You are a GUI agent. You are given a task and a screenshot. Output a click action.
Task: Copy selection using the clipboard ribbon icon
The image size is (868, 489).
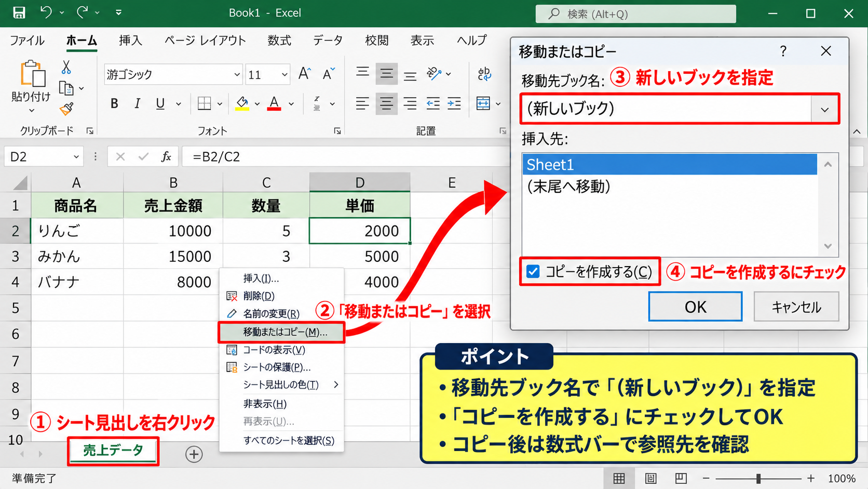pos(66,88)
